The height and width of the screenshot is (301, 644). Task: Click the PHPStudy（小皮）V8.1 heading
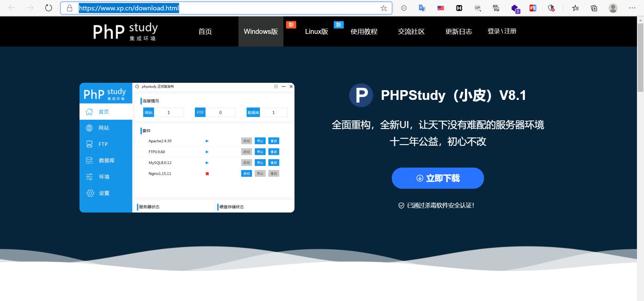click(x=453, y=95)
